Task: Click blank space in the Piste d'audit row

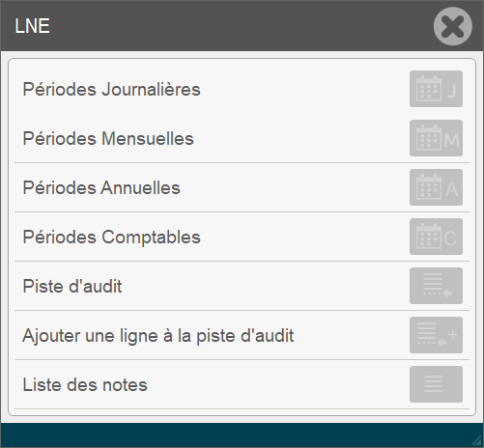Action: [x=264, y=286]
